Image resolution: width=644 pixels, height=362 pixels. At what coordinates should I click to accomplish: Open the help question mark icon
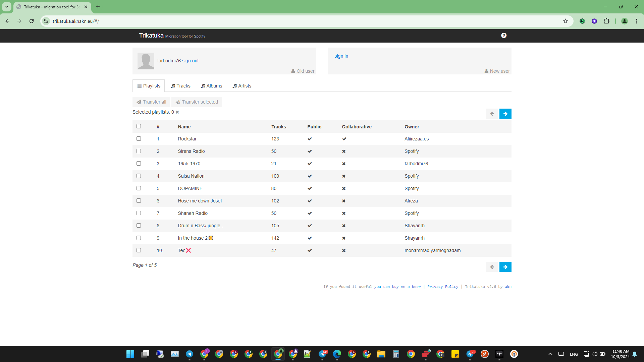click(x=504, y=36)
